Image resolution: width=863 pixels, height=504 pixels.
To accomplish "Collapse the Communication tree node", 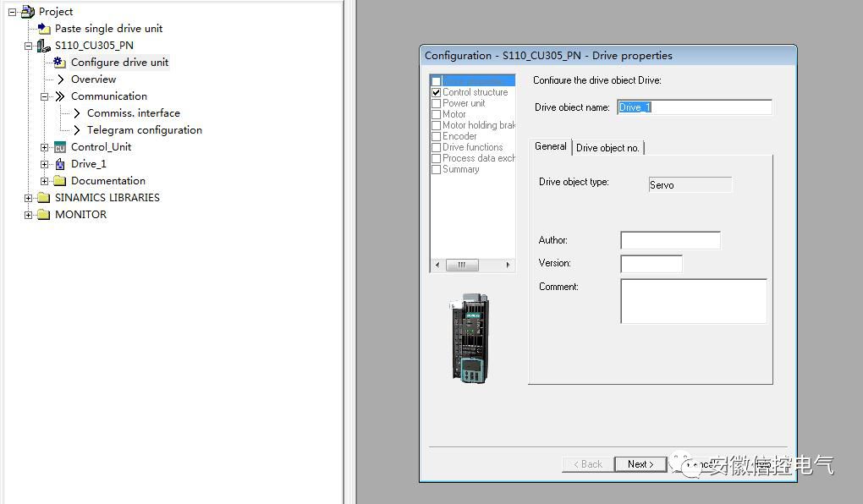I will click(x=44, y=96).
